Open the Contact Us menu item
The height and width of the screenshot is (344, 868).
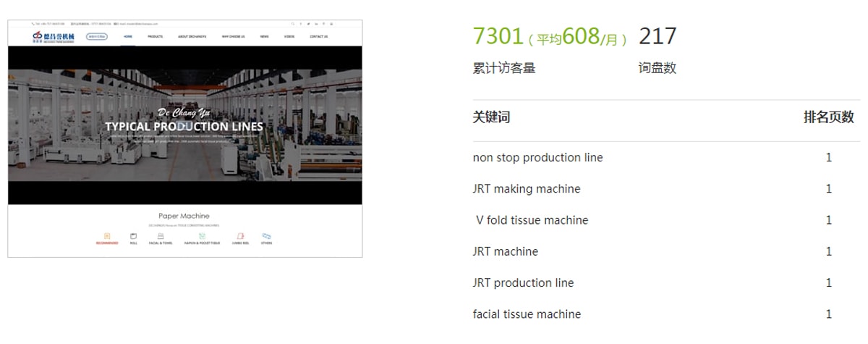(318, 36)
